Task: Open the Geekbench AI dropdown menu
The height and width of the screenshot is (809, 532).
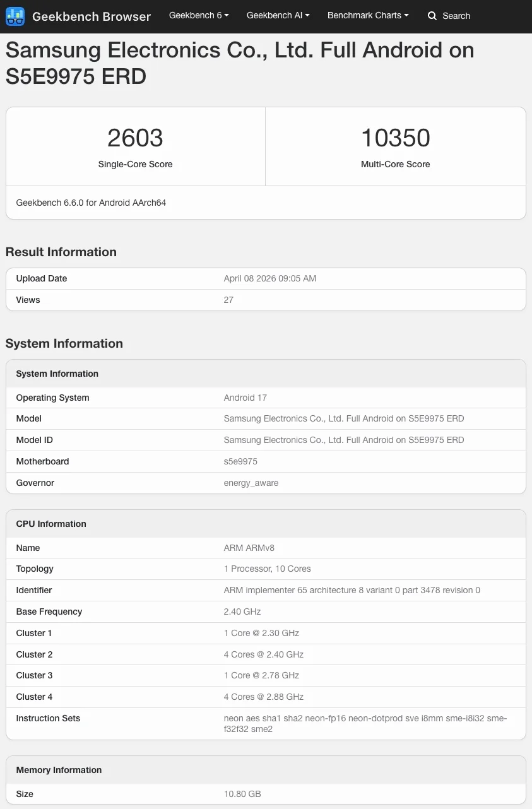Action: [278, 15]
